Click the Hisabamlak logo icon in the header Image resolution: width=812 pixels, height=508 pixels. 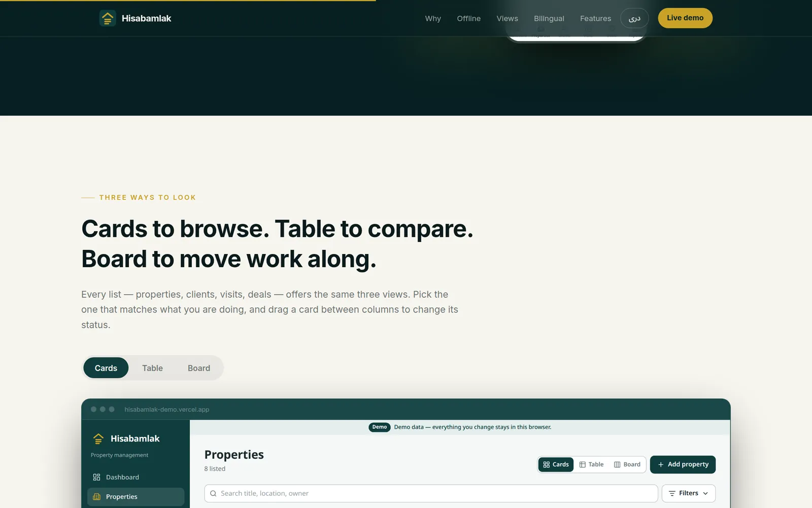point(108,18)
